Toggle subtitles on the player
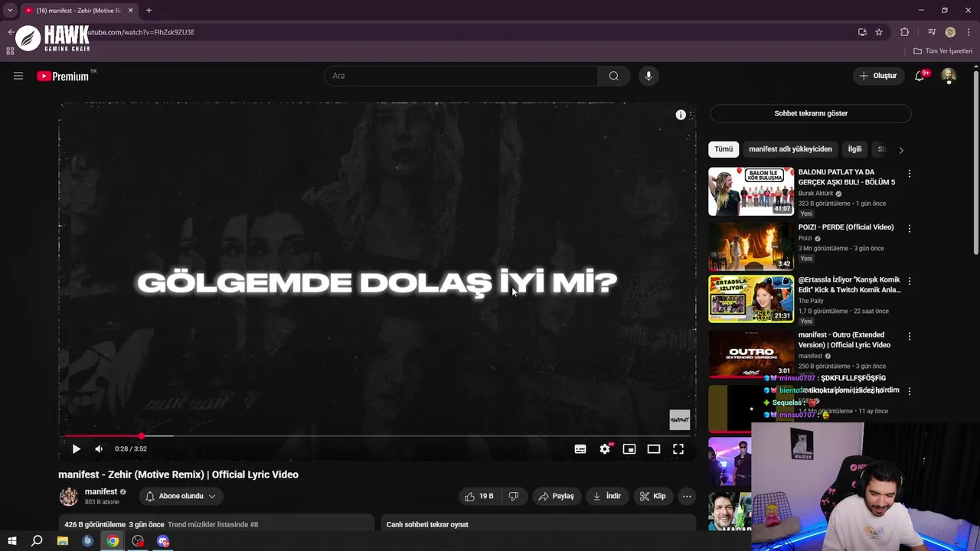 (x=580, y=449)
